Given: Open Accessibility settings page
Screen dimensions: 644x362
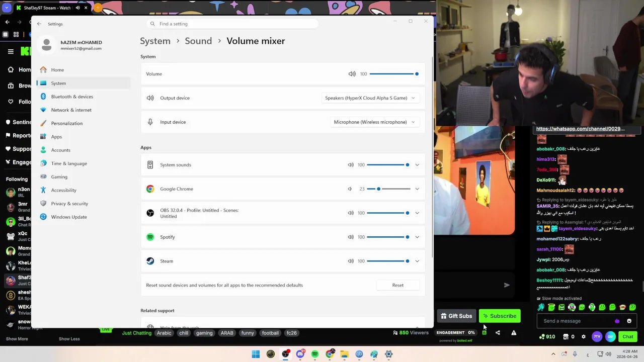Looking at the screenshot, I should 84,190.
